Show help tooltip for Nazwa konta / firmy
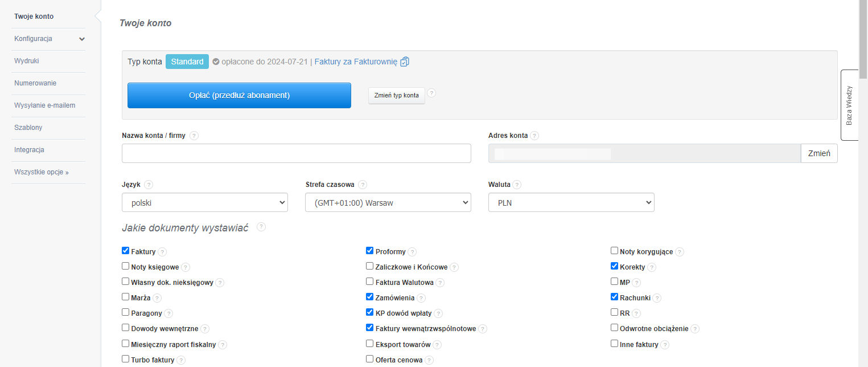Viewport: 868px width, 367px height. 194,136
